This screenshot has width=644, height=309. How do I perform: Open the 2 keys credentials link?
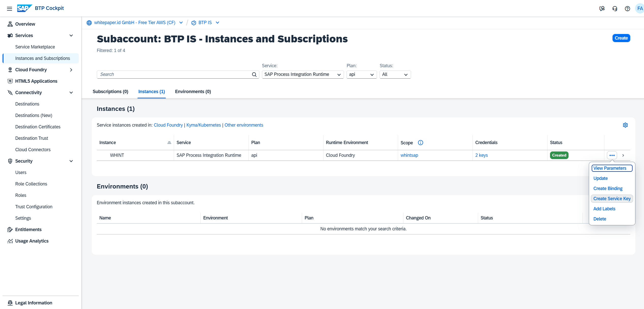tap(481, 155)
